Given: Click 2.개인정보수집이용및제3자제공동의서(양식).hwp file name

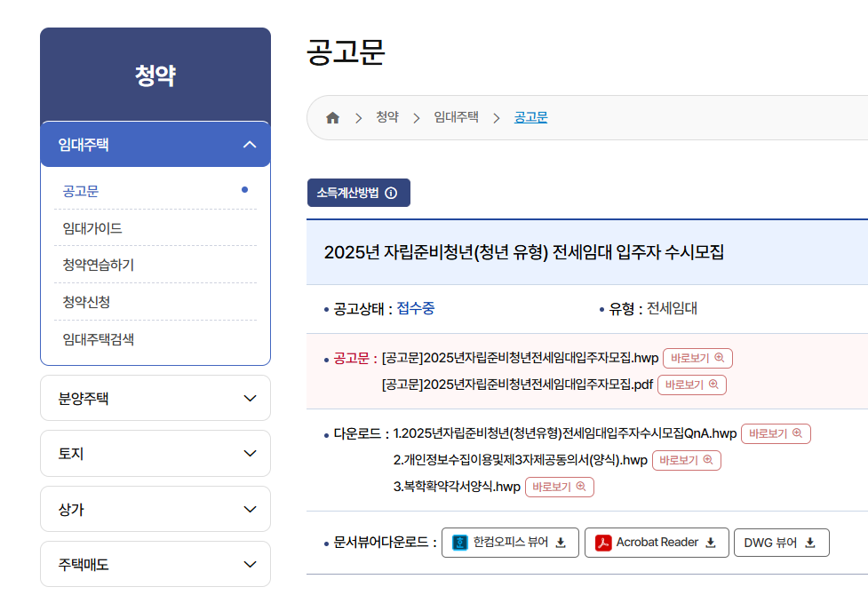Looking at the screenshot, I should click(x=521, y=460).
